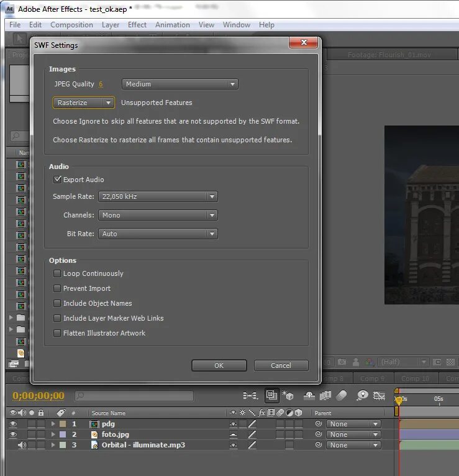
Task: Open the Composition Mini-Flowchart icon in timeline
Action: 250,396
